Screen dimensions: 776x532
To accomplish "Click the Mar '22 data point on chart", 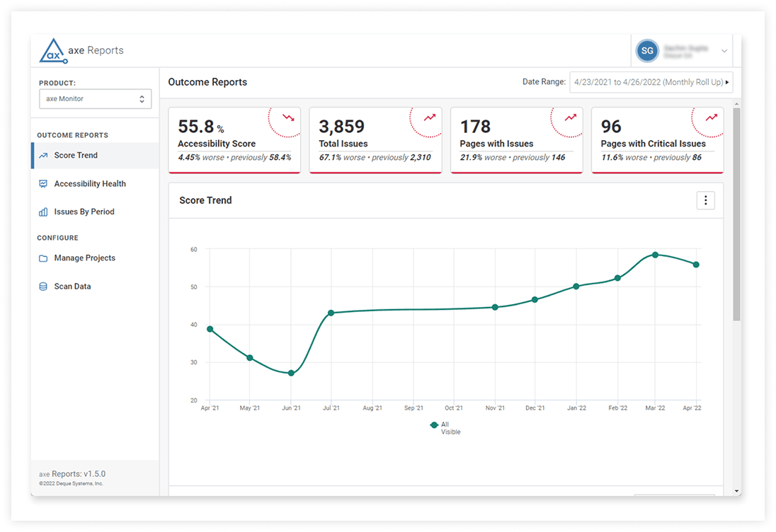I will [x=655, y=255].
